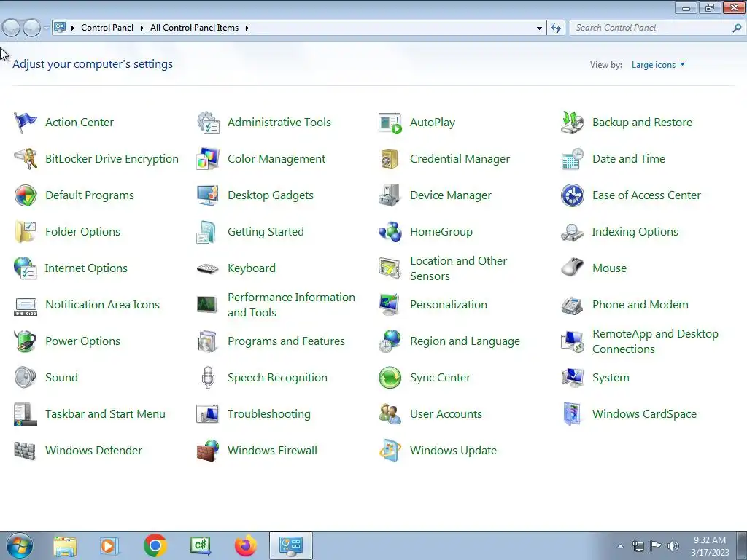
Task: Open the Phone and Modem icon
Action: (x=573, y=305)
